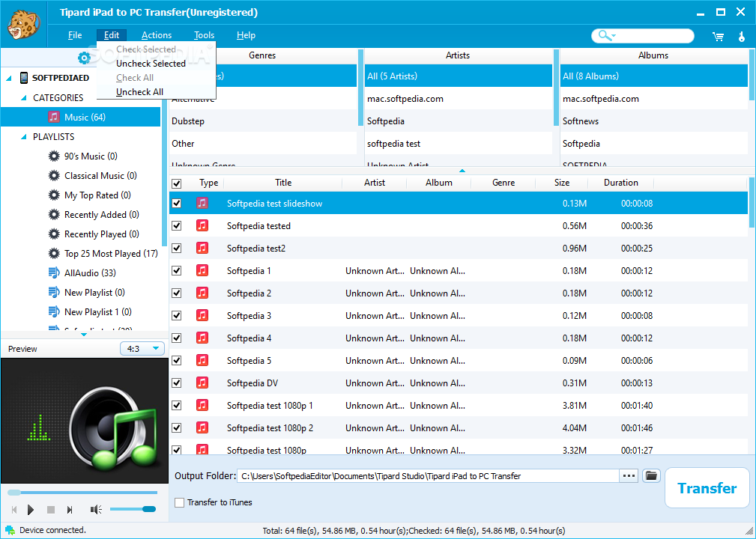
Task: Toggle the select-all checkbox in header
Action: point(177,183)
